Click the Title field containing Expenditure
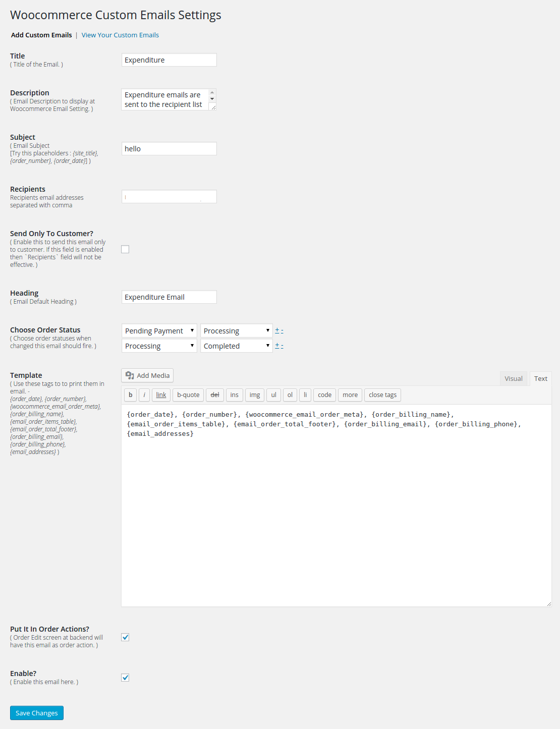The image size is (560, 729). pos(169,60)
